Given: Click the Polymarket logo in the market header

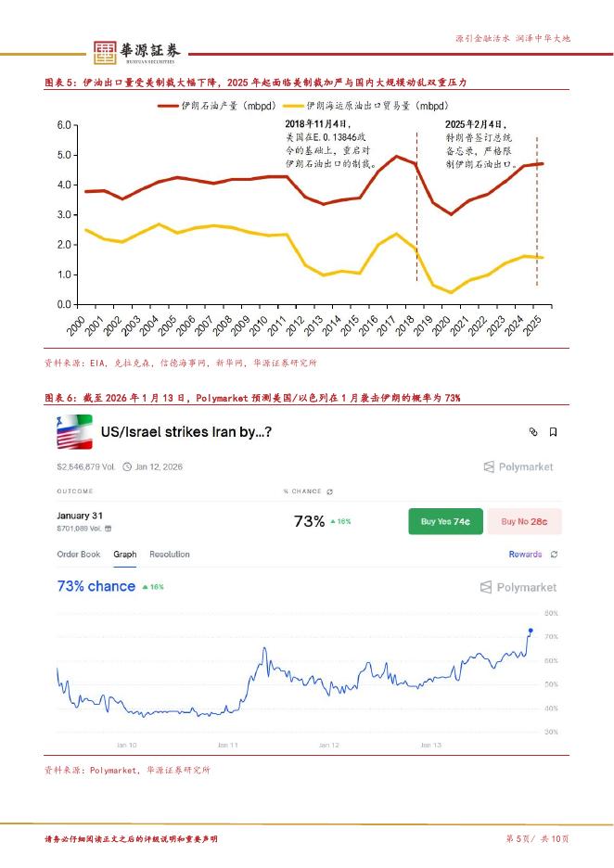Looking at the screenshot, I should pyautogui.click(x=518, y=467).
